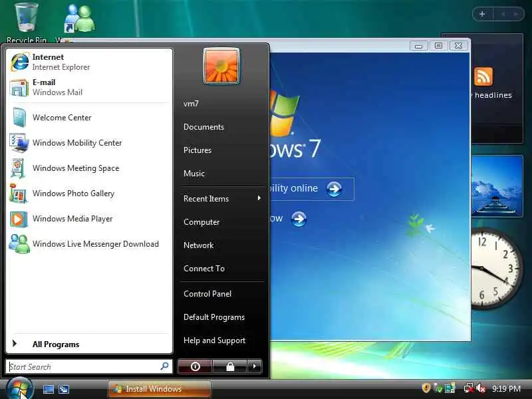Lock the computer with padlock button
Image resolution: width=532 pixels, height=399 pixels.
tap(230, 366)
